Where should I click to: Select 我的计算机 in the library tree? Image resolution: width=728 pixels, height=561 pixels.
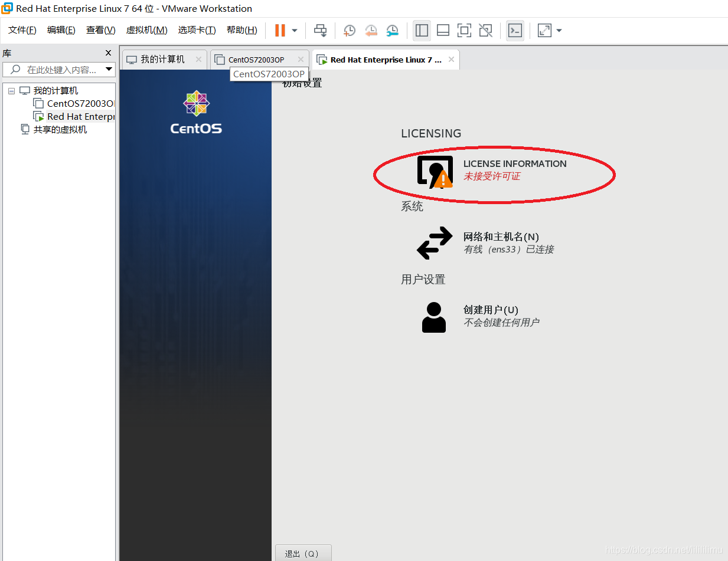(x=56, y=91)
